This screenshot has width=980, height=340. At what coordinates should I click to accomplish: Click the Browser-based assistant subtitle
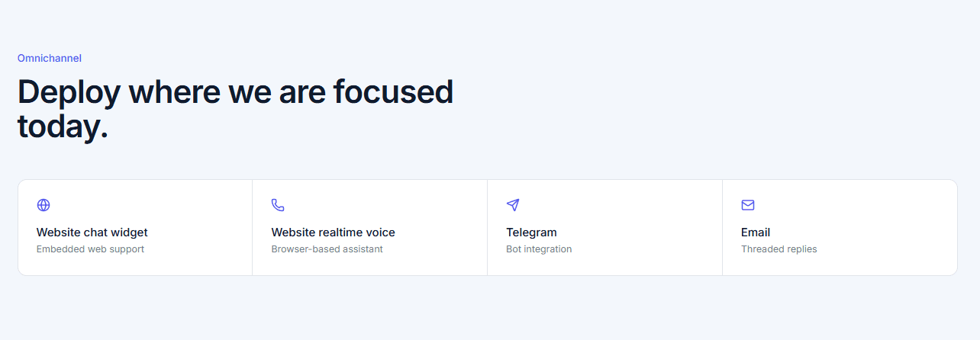click(327, 249)
